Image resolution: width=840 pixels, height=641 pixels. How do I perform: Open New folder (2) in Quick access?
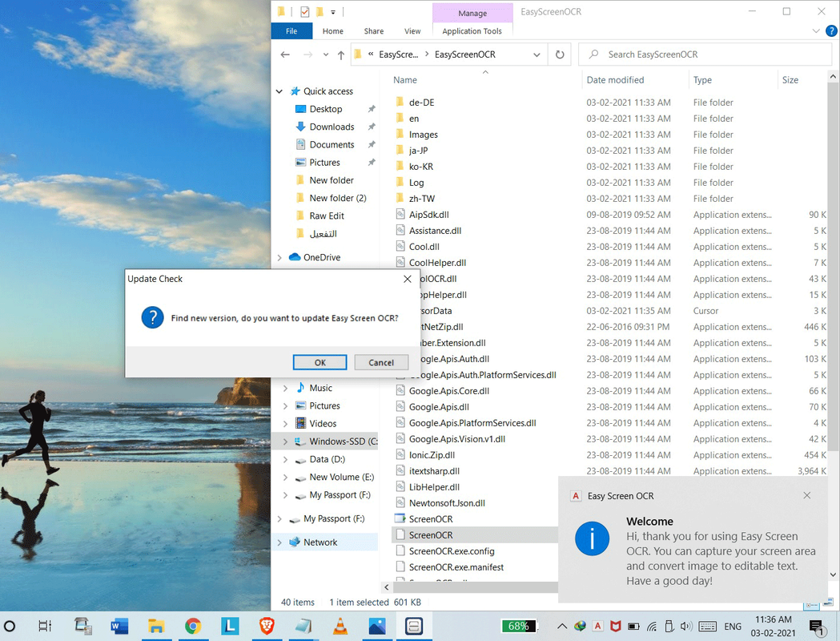337,198
